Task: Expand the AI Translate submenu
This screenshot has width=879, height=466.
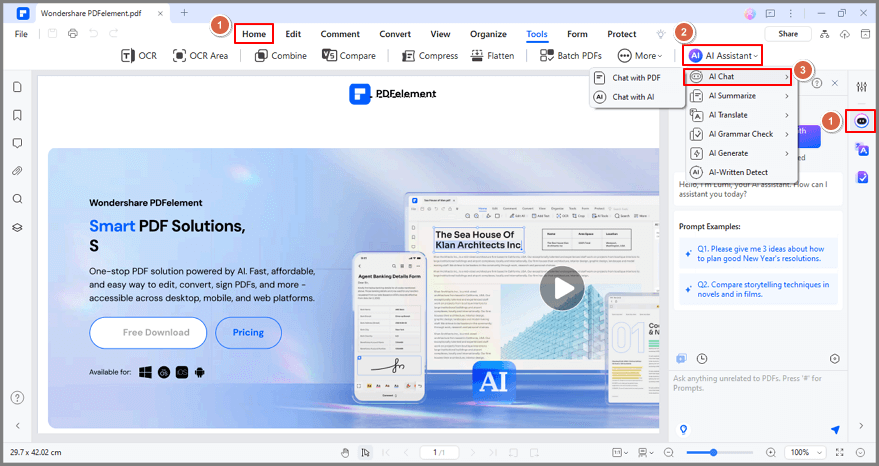Action: pos(739,115)
